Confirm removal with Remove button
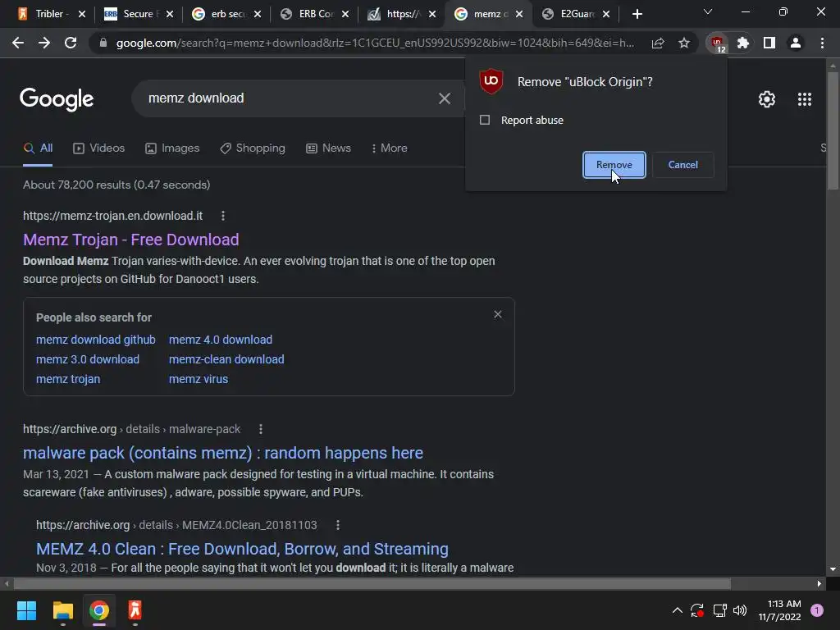Screen dimensions: 840x630 pos(614,165)
